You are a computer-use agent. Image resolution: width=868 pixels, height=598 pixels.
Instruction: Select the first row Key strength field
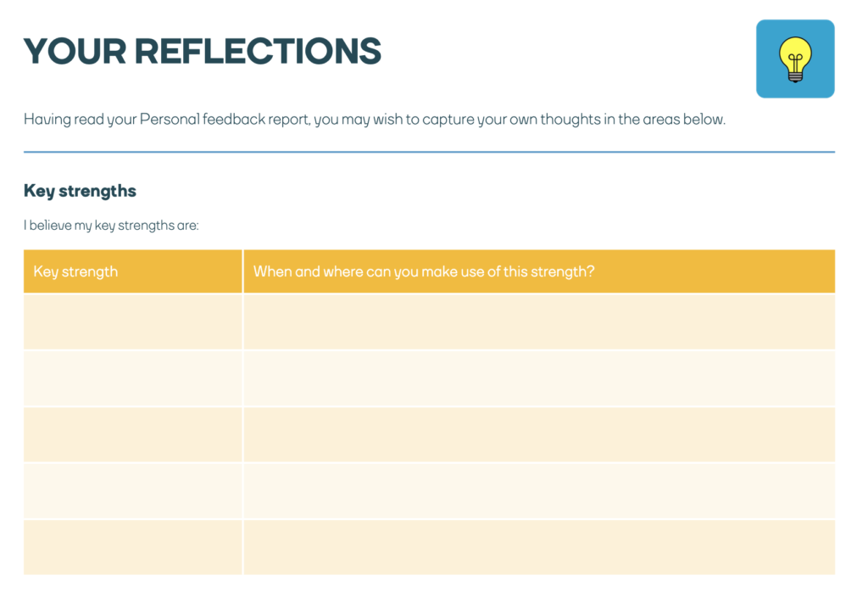pyautogui.click(x=132, y=321)
